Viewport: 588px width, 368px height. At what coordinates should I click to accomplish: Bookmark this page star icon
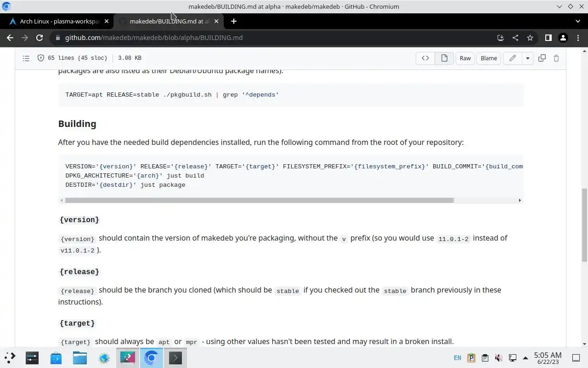[530, 38]
